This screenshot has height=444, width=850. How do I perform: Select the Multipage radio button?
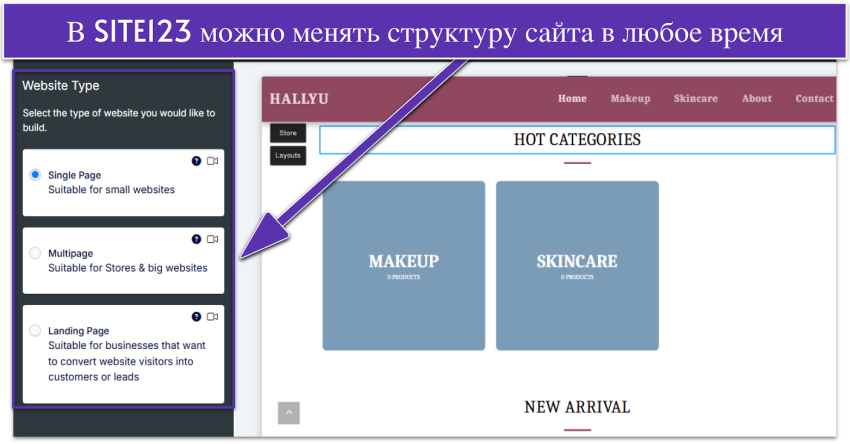35,253
